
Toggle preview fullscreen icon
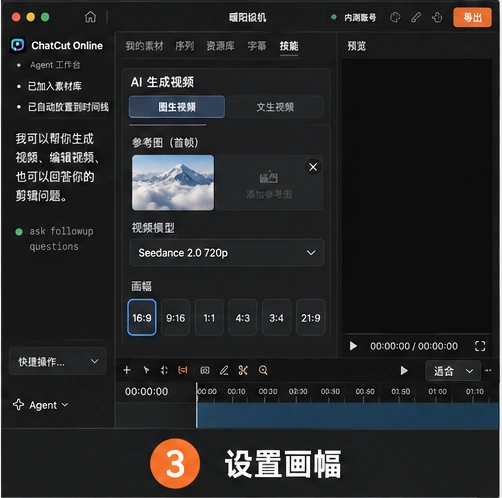(480, 346)
